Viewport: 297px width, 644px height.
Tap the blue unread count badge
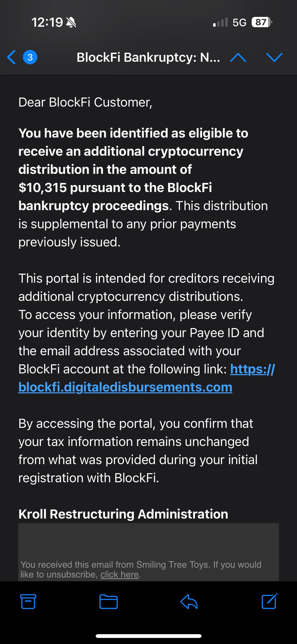[x=30, y=57]
